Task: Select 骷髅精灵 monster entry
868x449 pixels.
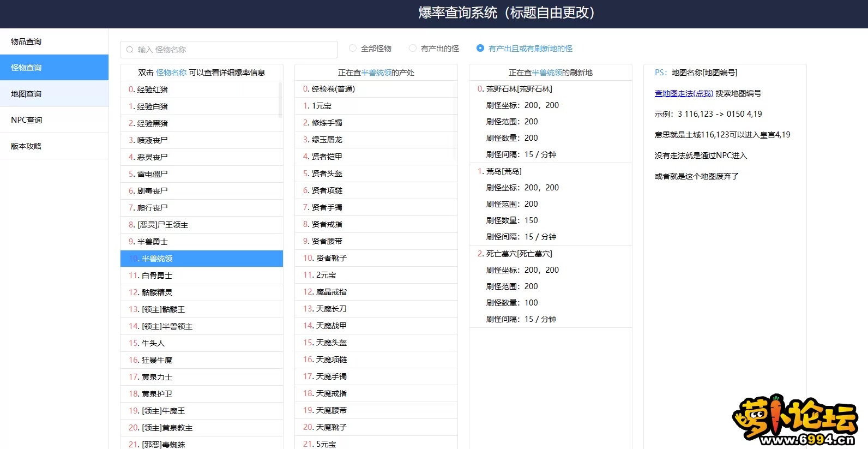Action: (201, 292)
